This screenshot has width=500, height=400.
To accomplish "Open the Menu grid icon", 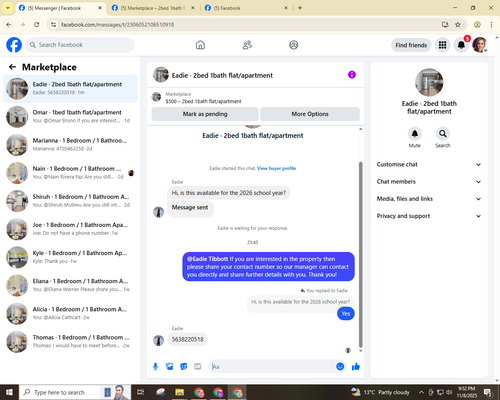I will (442, 45).
